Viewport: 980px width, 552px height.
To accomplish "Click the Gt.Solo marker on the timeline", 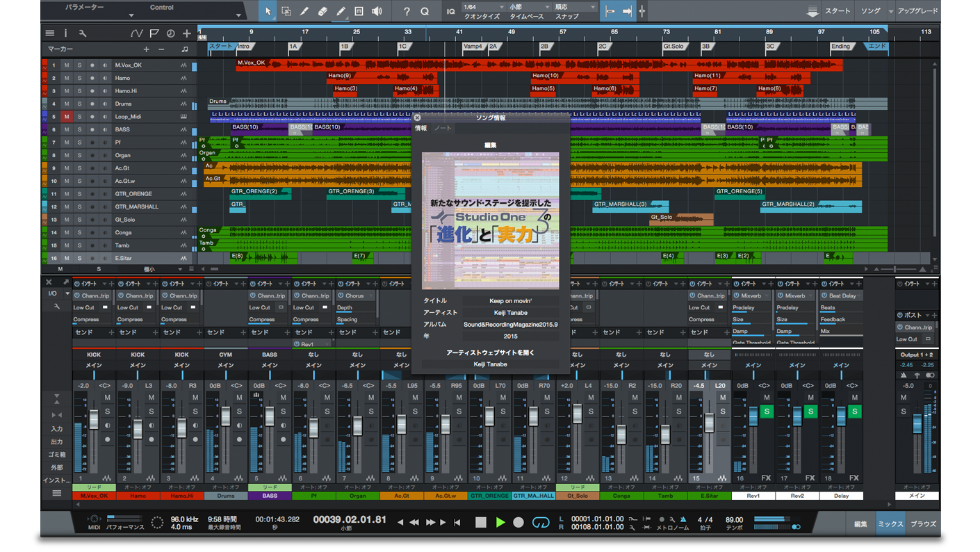I will point(673,47).
